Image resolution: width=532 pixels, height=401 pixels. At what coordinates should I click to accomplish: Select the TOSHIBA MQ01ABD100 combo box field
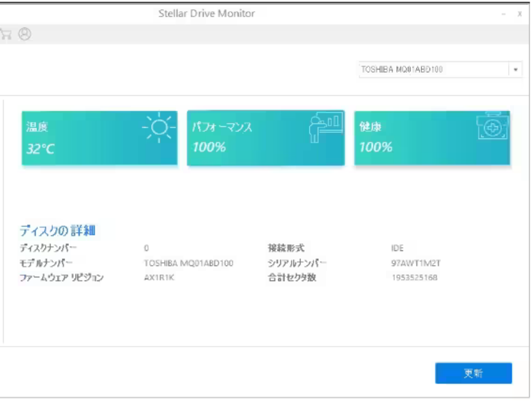(433, 69)
